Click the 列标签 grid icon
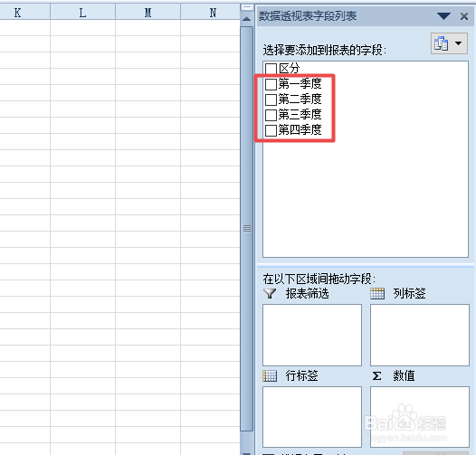Viewport: 476px width, 455px height. [x=377, y=293]
